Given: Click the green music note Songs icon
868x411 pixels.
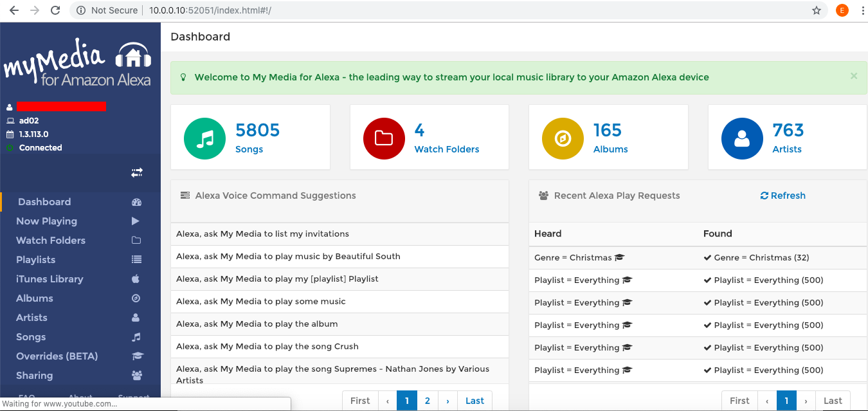Looking at the screenshot, I should [204, 138].
